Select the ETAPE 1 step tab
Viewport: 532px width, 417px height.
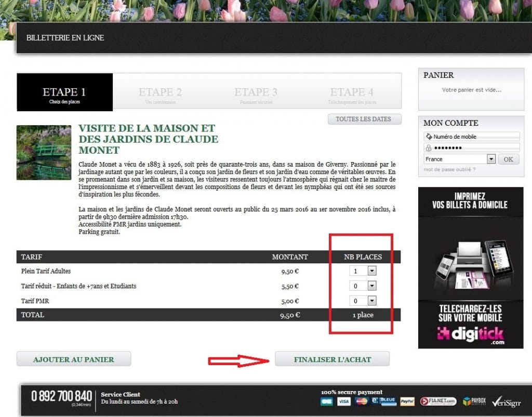(64, 92)
